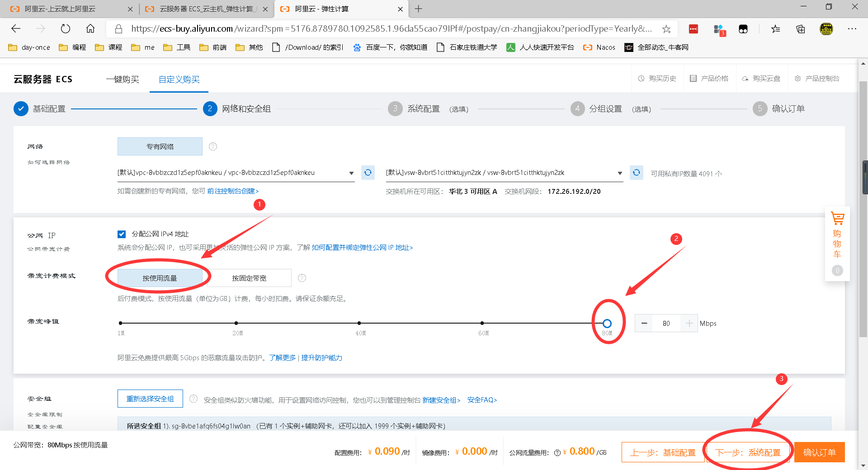Screen dimensions: 868x470
Task: Go to step 5 确认订单
Action: [779, 109]
